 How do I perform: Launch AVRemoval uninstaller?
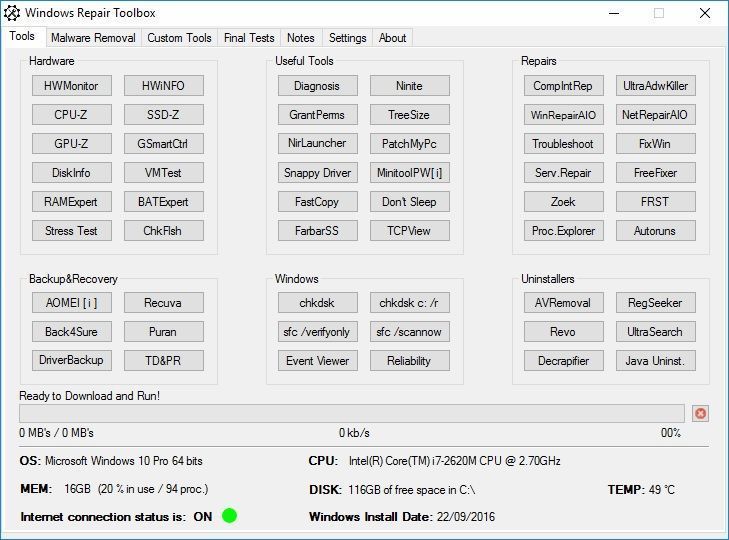(x=563, y=303)
